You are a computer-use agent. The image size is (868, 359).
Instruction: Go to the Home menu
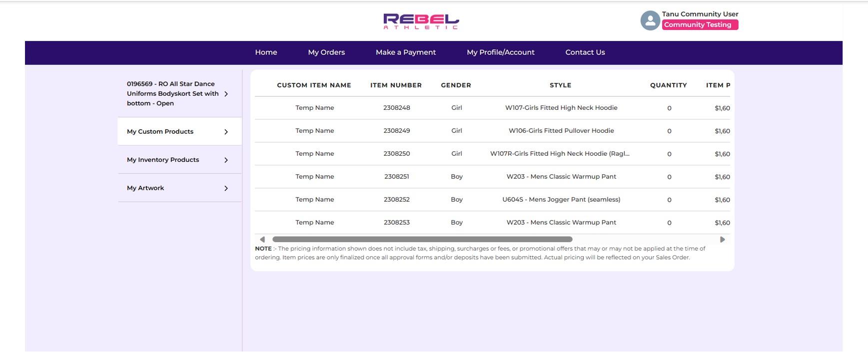click(266, 52)
